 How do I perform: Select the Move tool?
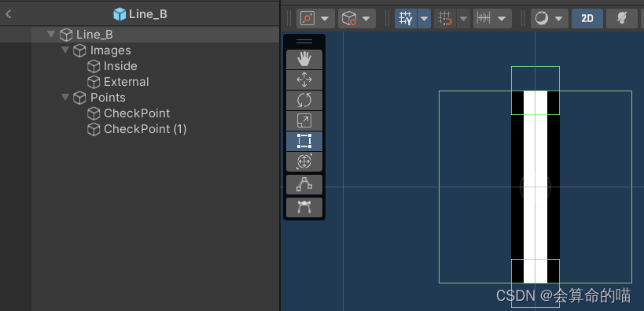click(304, 80)
